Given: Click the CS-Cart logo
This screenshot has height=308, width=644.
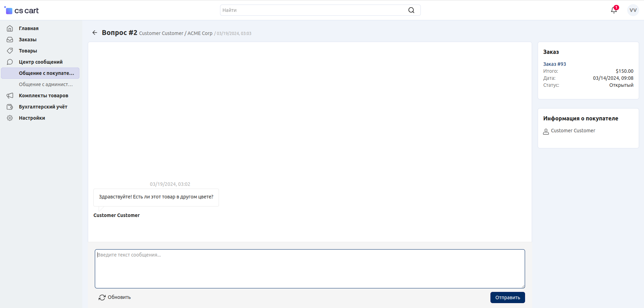Looking at the screenshot, I should (x=22, y=10).
